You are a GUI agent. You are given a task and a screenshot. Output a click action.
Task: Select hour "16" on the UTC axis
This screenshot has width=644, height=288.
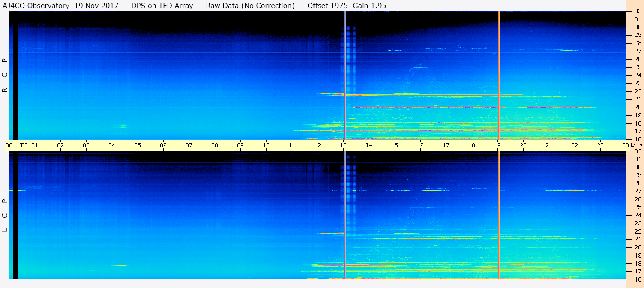[x=420, y=145]
